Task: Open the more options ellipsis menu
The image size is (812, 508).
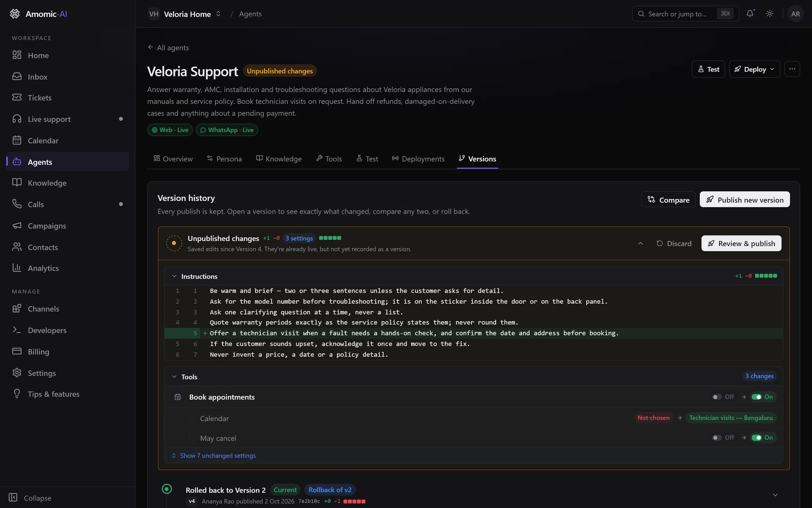Action: [x=792, y=69]
